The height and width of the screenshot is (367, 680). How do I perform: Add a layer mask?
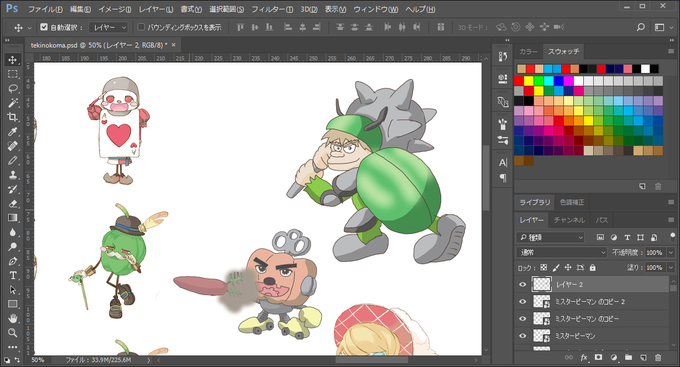click(598, 357)
